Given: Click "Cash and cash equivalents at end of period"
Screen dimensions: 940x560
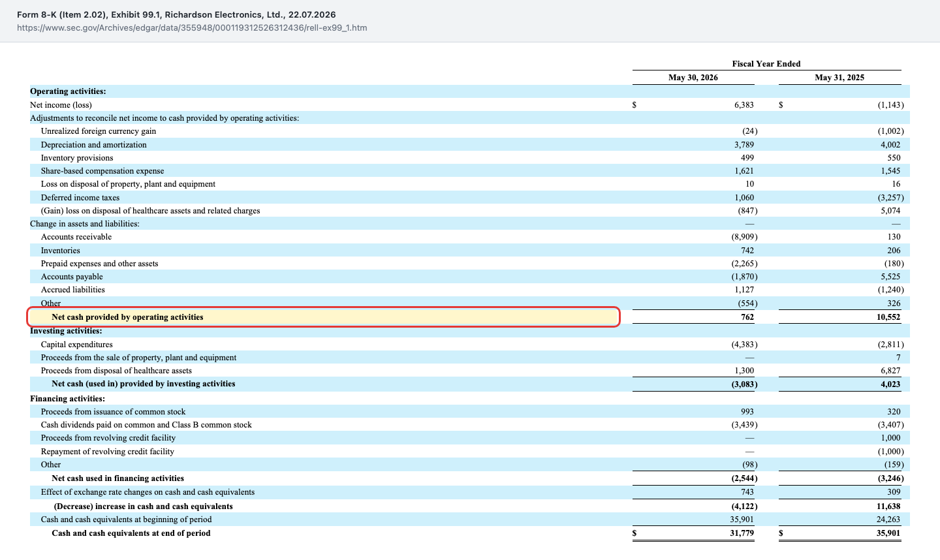Looking at the screenshot, I should coord(131,533).
